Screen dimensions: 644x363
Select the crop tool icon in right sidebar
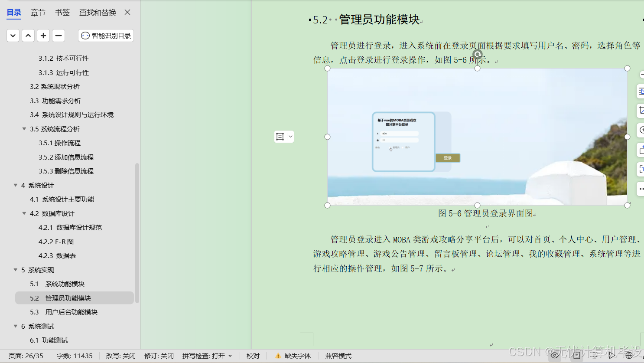point(641,111)
